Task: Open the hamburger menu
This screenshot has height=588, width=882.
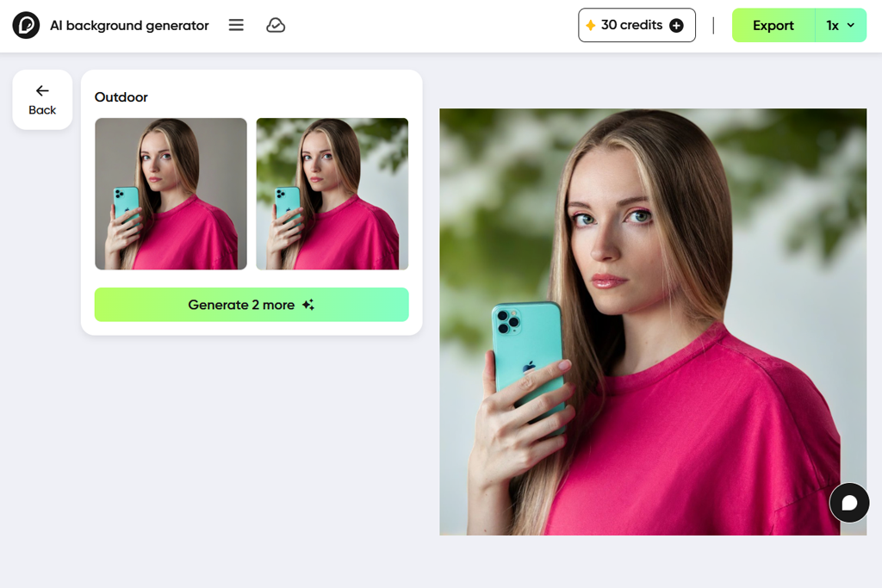Action: click(236, 25)
